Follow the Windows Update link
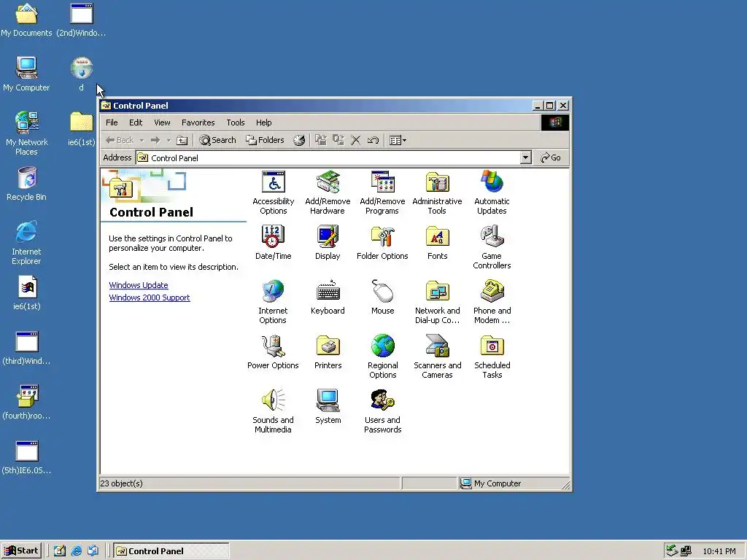Image resolution: width=747 pixels, height=560 pixels. click(139, 285)
